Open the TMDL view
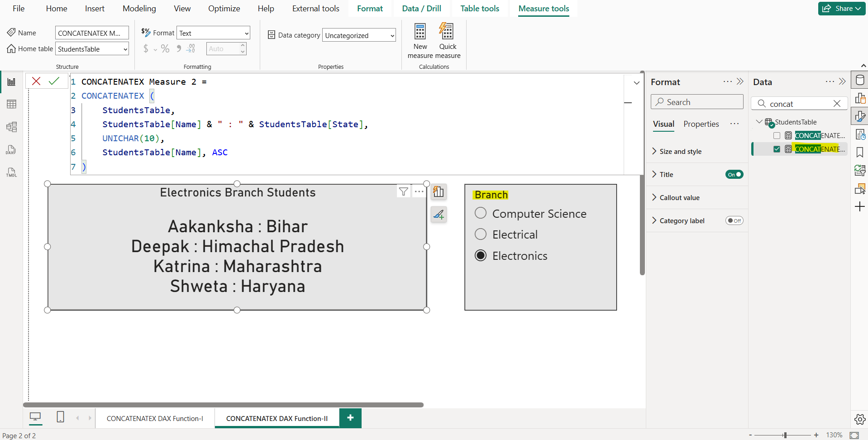 11,172
